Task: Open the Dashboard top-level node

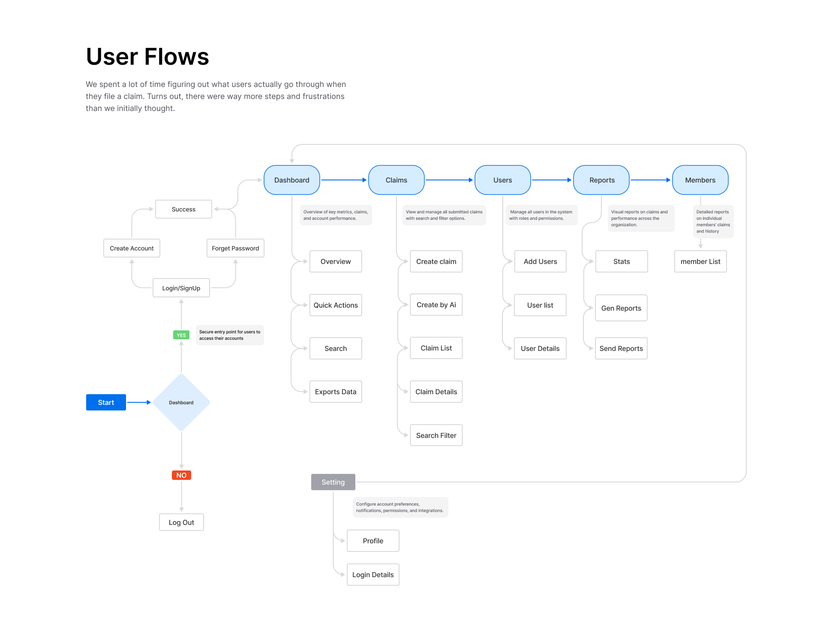Action: coord(292,180)
